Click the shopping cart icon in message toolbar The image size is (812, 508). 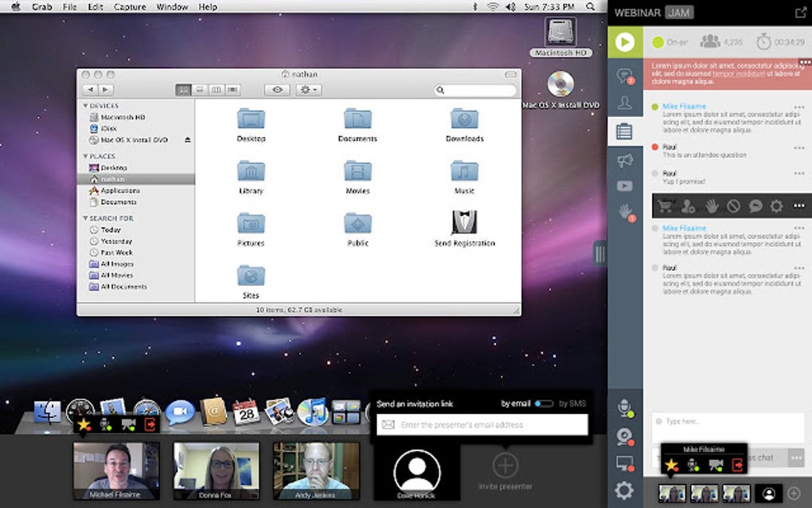coord(666,206)
